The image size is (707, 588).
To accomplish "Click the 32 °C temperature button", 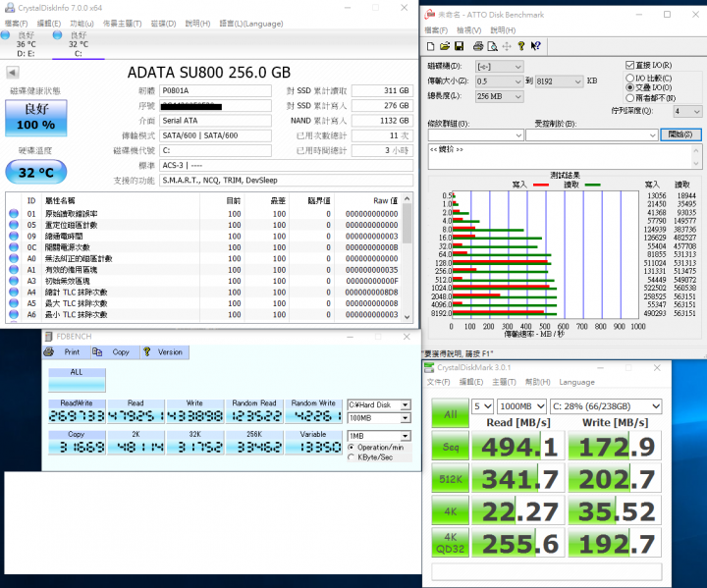I will tap(36, 172).
